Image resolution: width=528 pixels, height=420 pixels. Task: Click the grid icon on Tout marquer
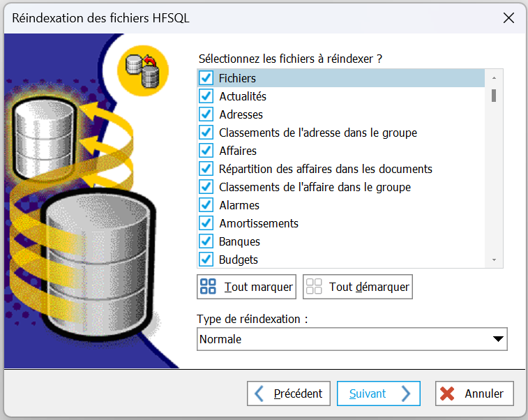[209, 287]
